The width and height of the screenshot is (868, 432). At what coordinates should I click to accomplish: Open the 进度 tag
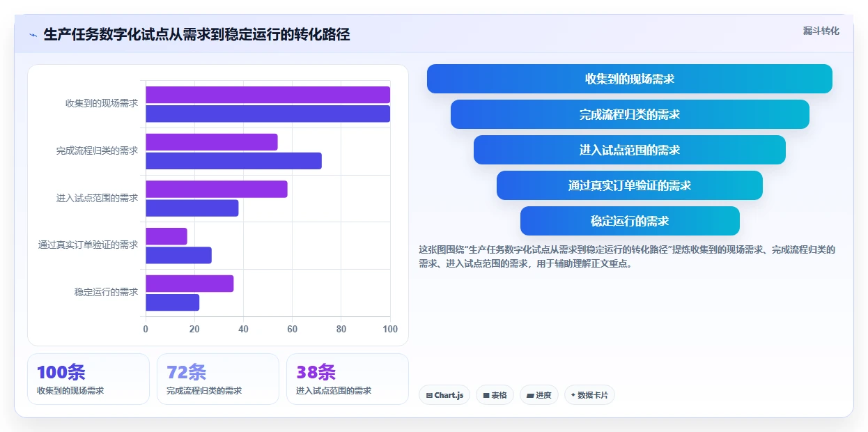click(539, 395)
